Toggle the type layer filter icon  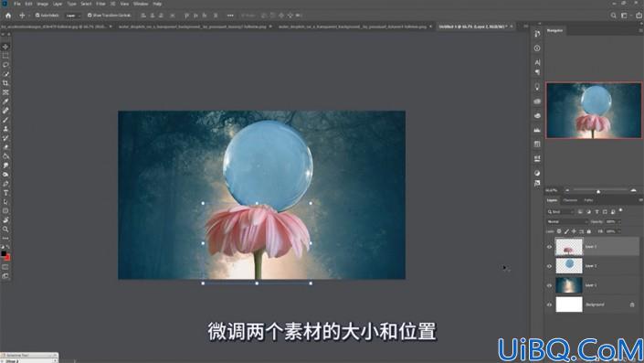[x=596, y=212]
